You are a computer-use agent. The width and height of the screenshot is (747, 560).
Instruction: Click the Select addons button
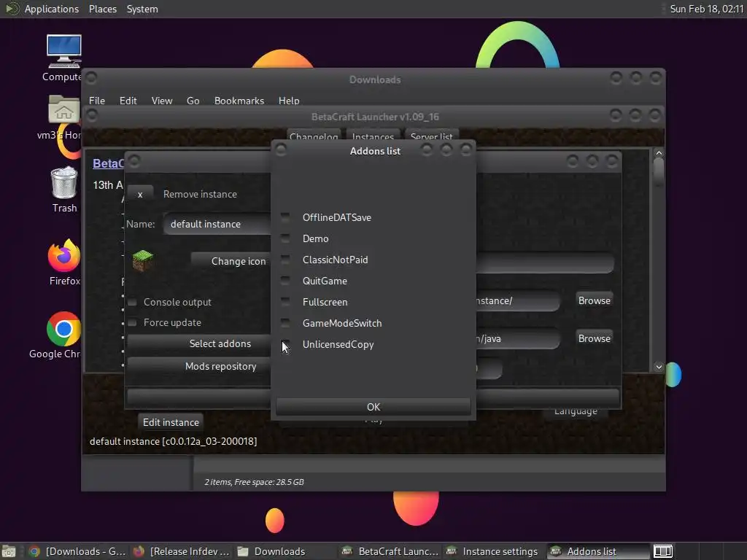[199, 344]
